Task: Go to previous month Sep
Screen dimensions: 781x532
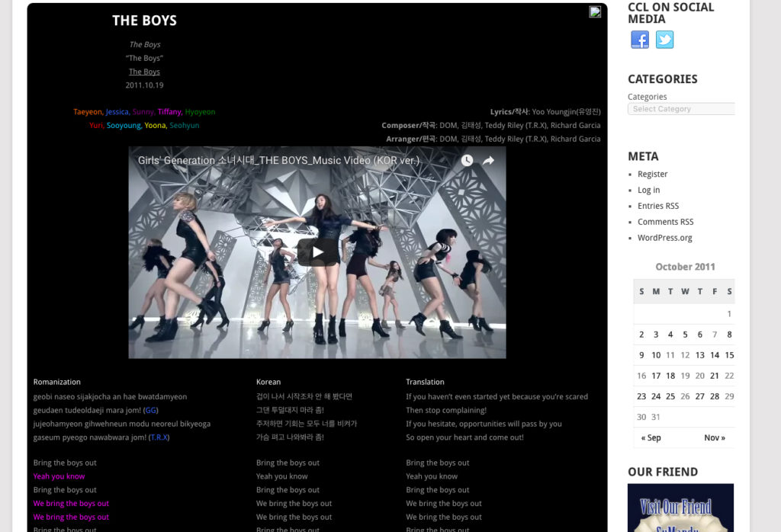Action: pos(651,437)
